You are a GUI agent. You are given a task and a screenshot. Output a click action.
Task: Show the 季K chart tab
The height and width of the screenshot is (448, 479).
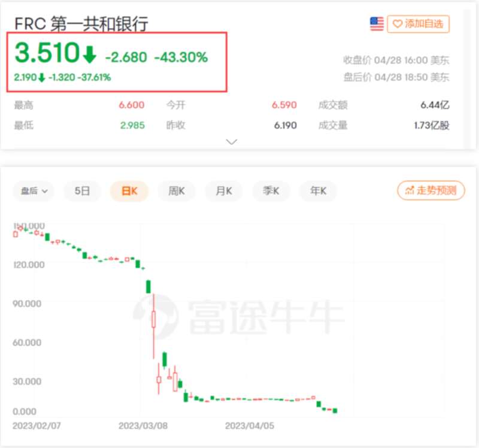coord(271,191)
